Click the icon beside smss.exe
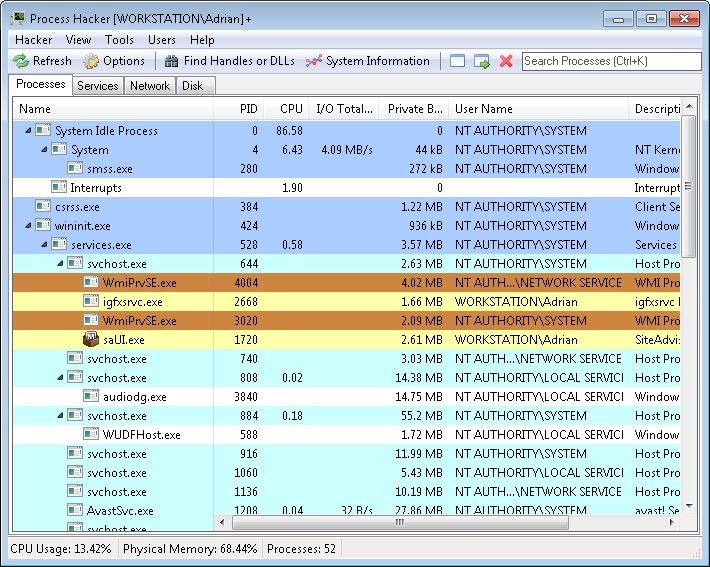The image size is (710, 567). point(75,168)
